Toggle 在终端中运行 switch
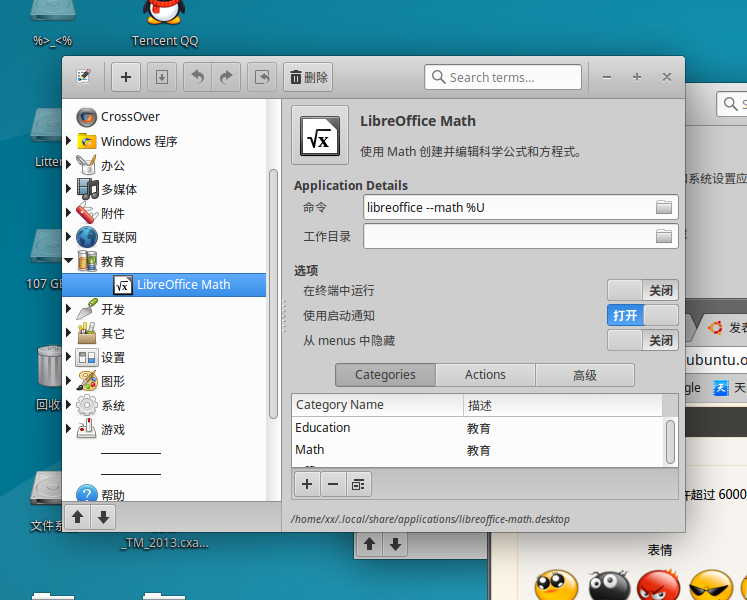747x600 pixels. [x=643, y=290]
